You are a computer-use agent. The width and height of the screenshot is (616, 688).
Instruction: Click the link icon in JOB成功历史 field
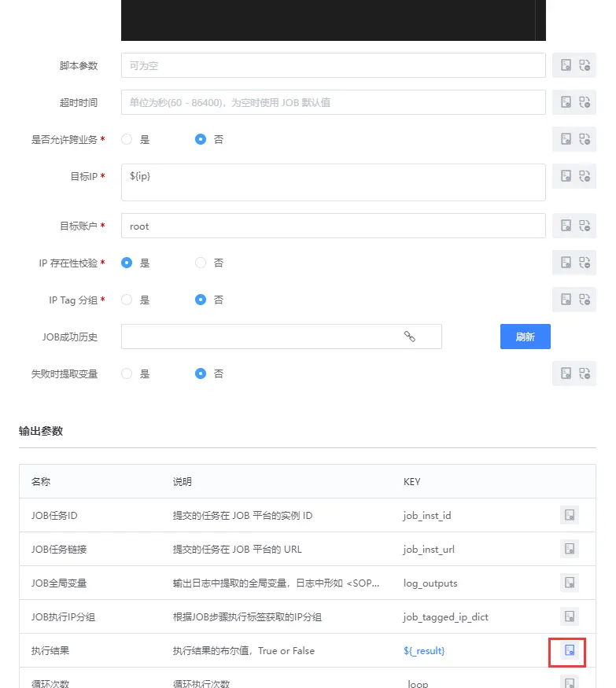(410, 337)
